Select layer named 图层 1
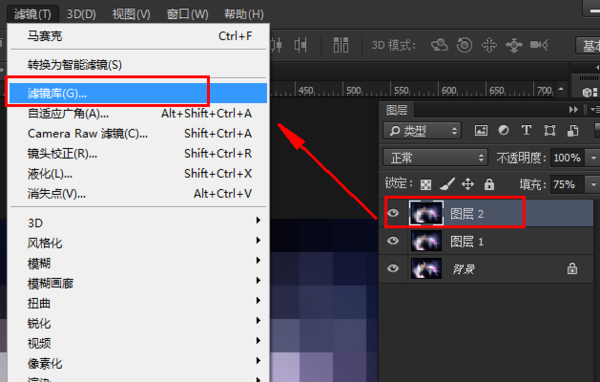 tap(467, 242)
